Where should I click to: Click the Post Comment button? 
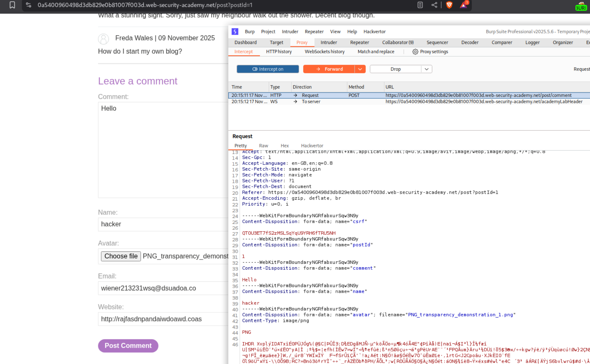(x=128, y=346)
